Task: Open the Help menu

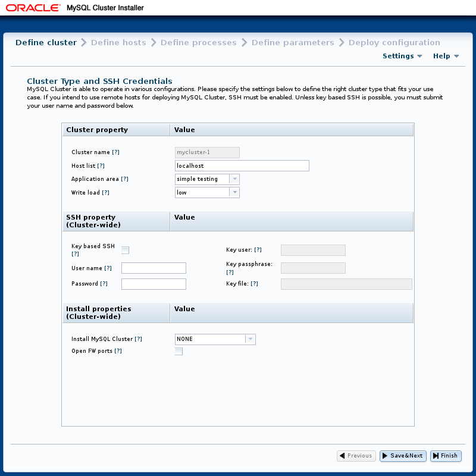Action: pos(446,56)
